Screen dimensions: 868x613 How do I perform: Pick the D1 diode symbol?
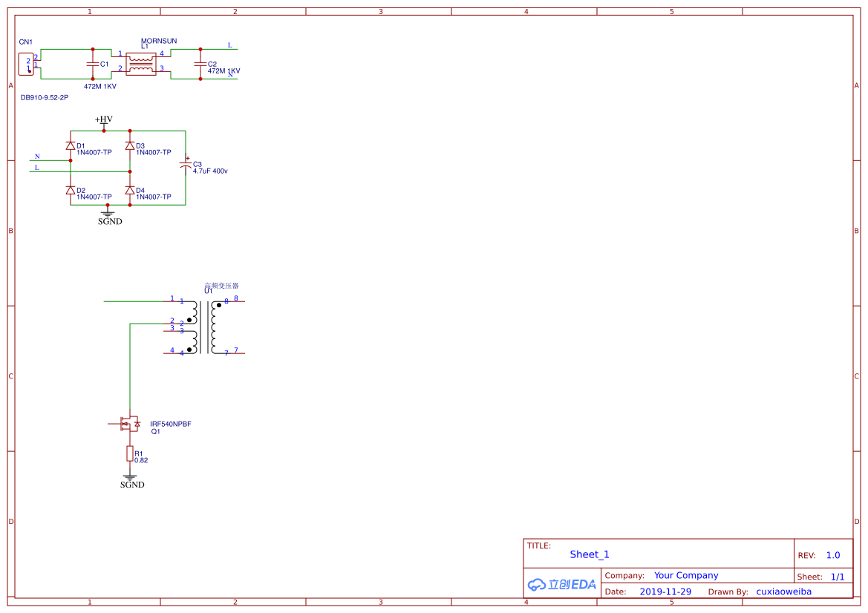71,145
